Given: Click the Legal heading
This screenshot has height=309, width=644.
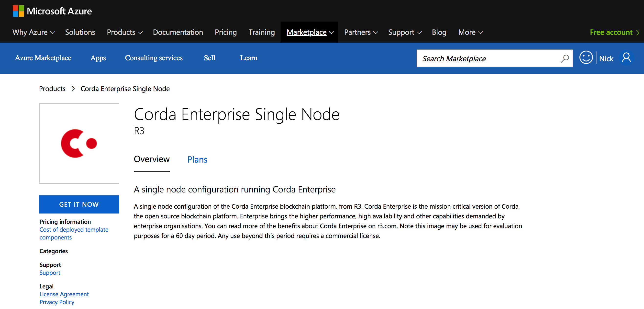Looking at the screenshot, I should tap(46, 286).
